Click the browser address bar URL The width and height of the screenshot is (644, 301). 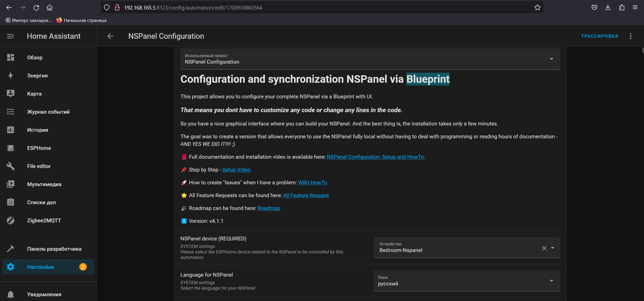193,8
